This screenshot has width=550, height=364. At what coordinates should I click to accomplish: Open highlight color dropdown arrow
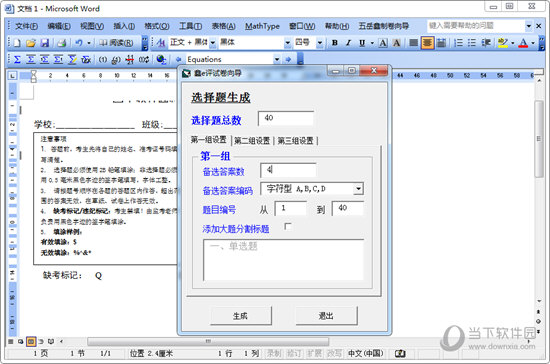[x=512, y=43]
